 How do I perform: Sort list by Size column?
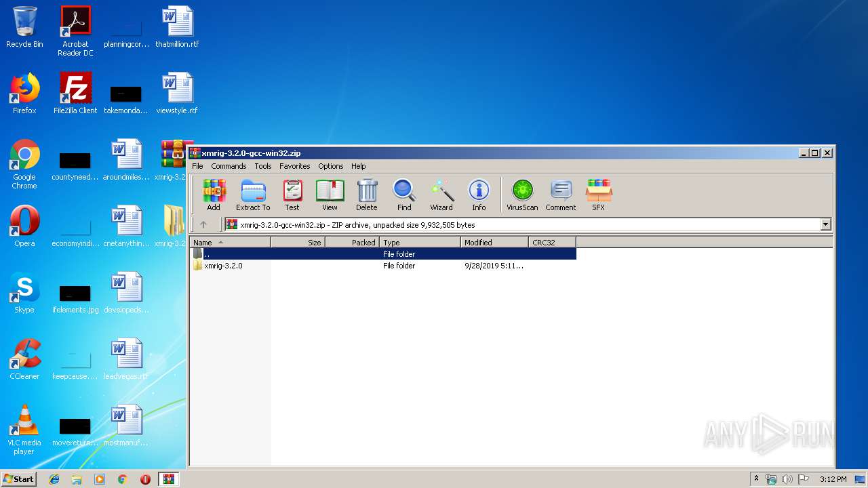tap(298, 242)
